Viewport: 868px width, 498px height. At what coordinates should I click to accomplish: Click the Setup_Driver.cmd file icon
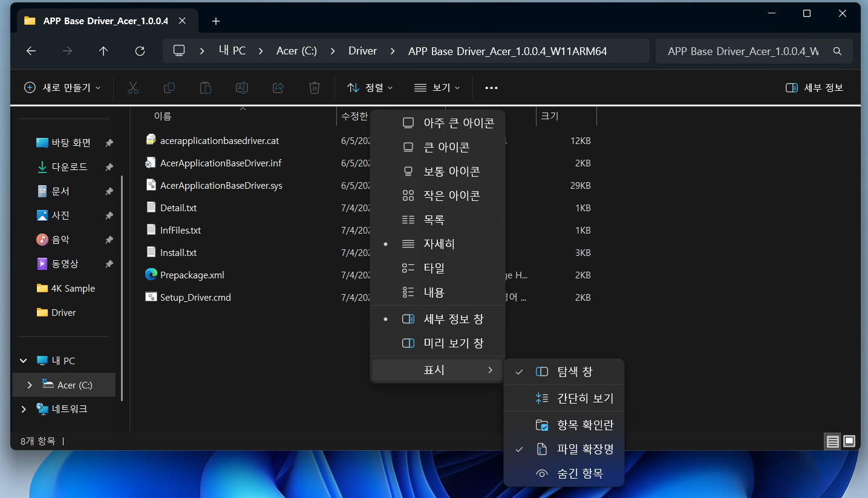click(x=151, y=297)
